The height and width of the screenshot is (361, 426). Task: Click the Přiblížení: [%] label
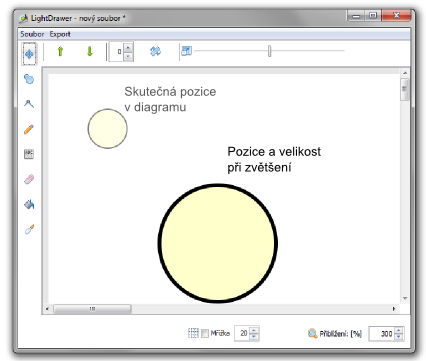(341, 333)
